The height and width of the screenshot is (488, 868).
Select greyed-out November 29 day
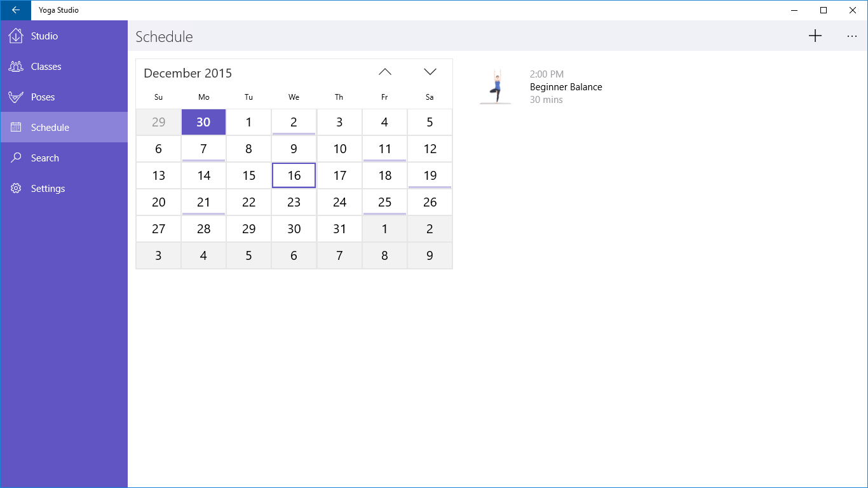pyautogui.click(x=158, y=122)
